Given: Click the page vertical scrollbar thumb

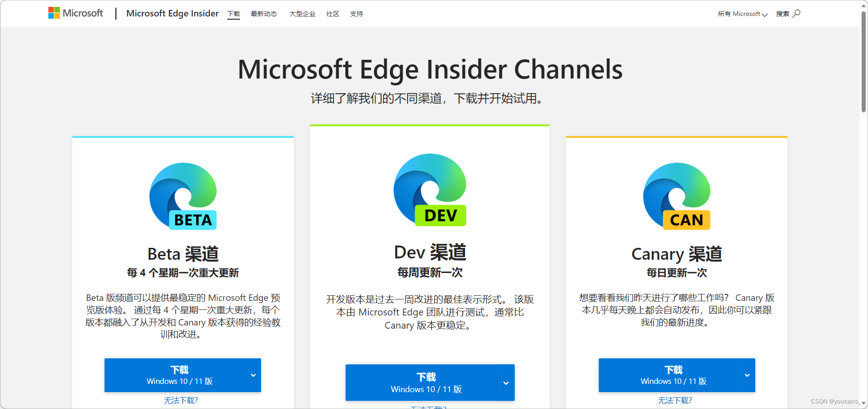Looking at the screenshot, I should [863, 62].
